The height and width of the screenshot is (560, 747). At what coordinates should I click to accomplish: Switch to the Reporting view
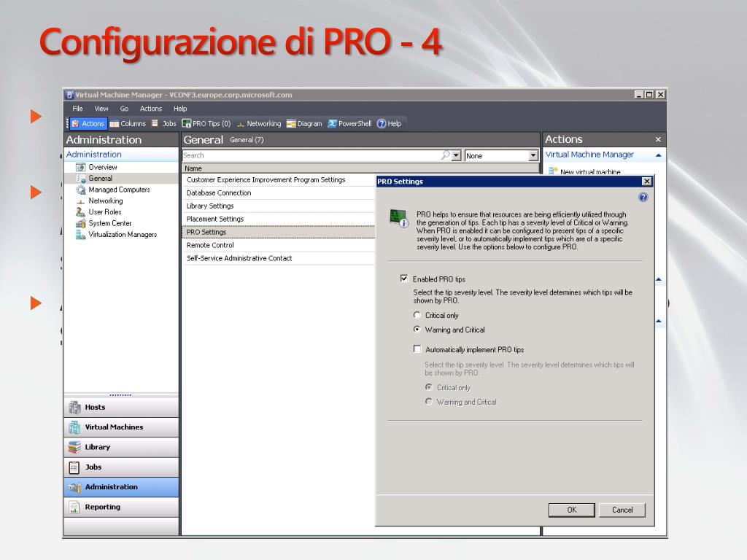pyautogui.click(x=122, y=507)
